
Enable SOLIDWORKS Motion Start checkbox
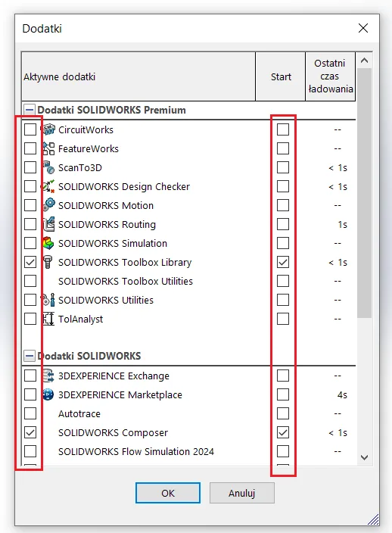coord(283,205)
